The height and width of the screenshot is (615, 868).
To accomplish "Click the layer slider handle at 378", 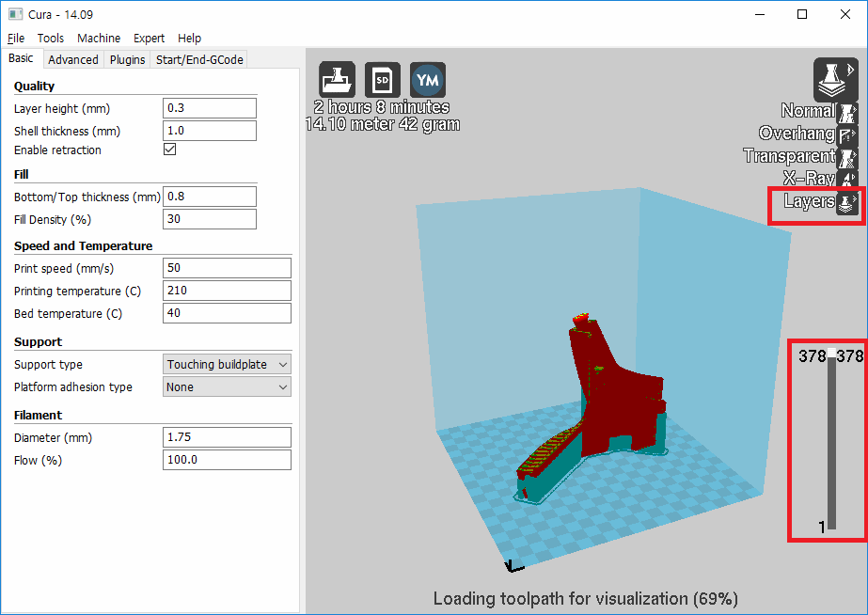I will (x=831, y=355).
